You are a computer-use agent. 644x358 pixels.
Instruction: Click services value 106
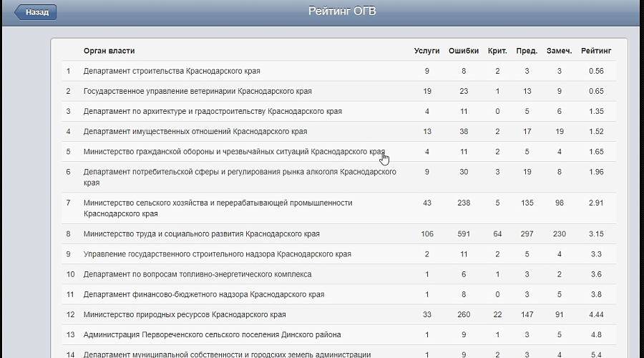(427, 234)
